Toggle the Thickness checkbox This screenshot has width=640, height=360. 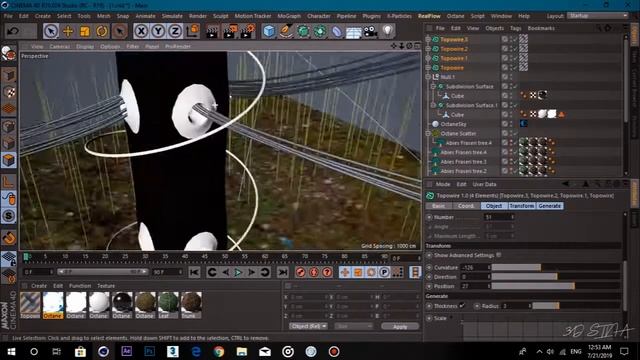pyautogui.click(x=462, y=305)
